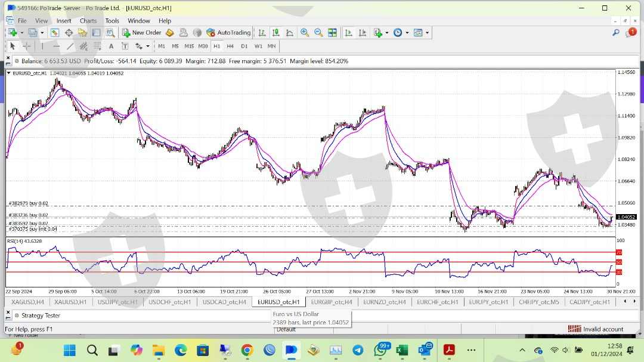Click Invalid account connection status

tap(596, 329)
